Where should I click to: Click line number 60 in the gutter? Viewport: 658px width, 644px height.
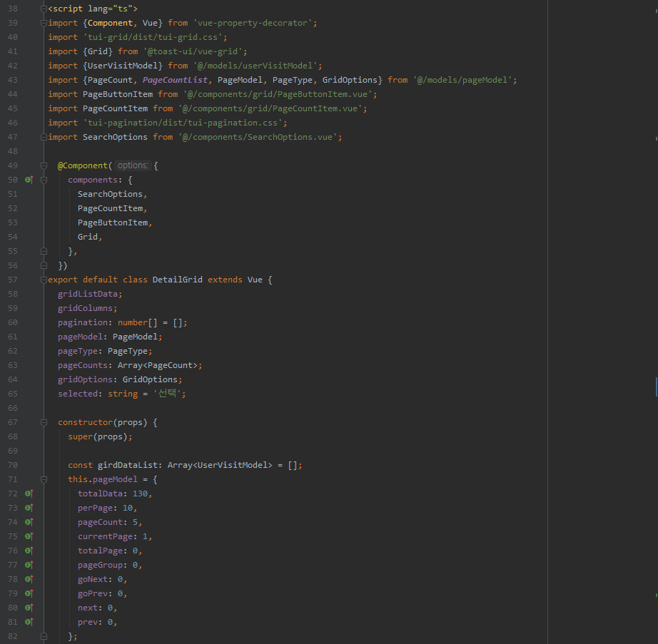coord(13,322)
